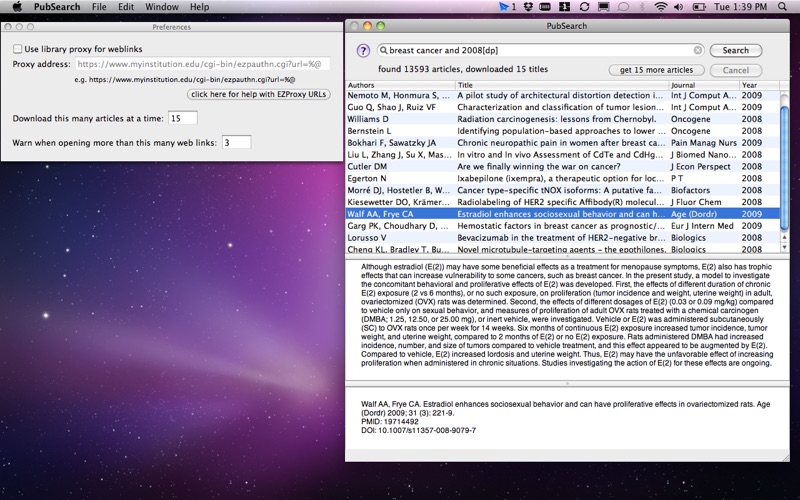Click the Dropbox menu bar icon
This screenshot has width=800, height=500.
[x=528, y=7]
